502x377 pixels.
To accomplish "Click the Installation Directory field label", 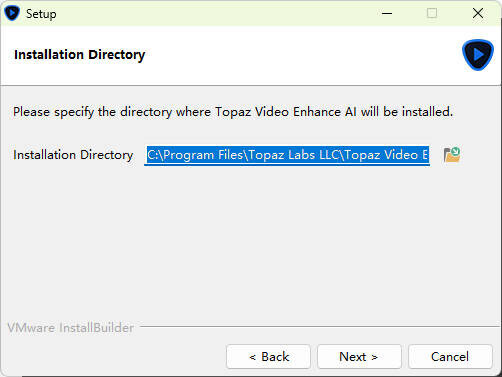I will coord(73,155).
